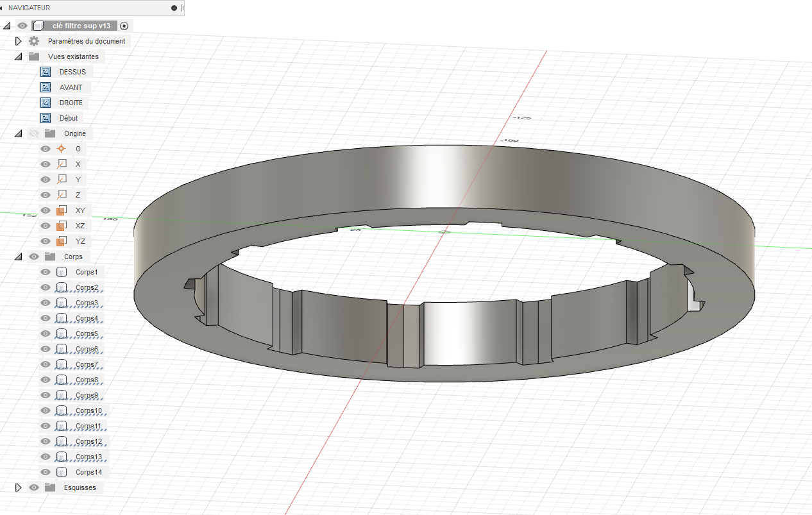The image size is (812, 515).
Task: Click the Corps6 body icon
Action: tap(62, 349)
